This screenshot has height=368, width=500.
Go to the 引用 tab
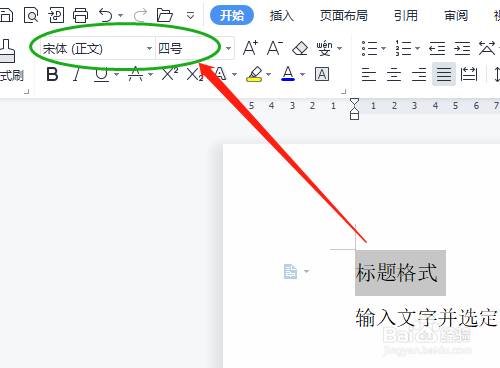(x=406, y=15)
